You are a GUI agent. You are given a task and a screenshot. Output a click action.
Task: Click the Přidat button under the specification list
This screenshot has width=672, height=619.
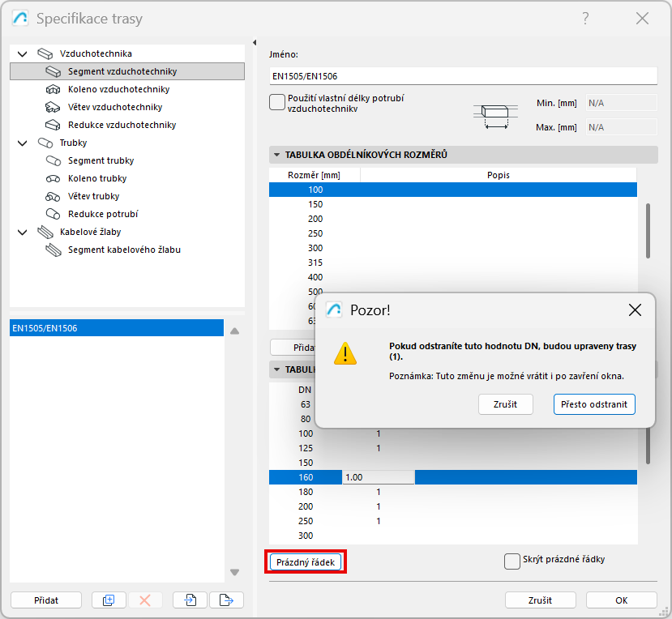coord(46,600)
